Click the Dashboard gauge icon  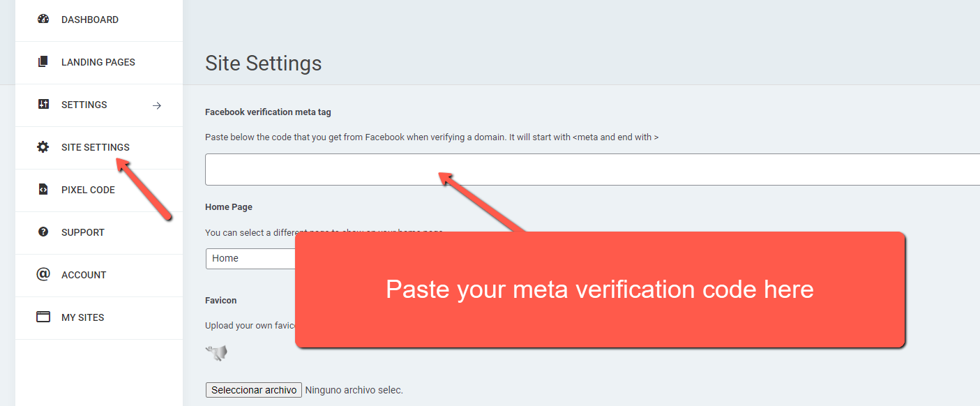pyautogui.click(x=43, y=20)
